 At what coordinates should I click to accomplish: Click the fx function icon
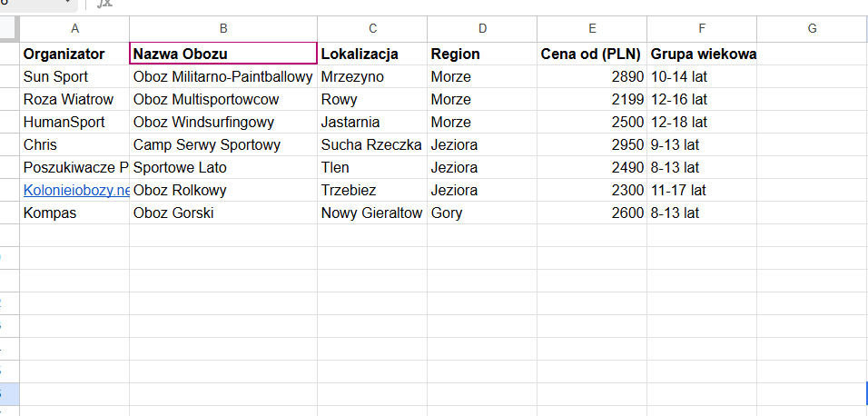tap(105, 4)
